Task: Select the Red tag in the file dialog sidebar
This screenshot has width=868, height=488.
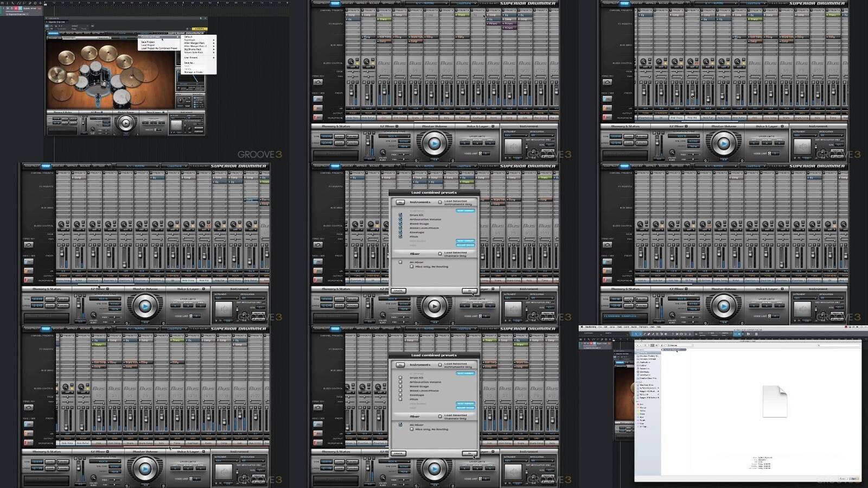Action: point(640,404)
